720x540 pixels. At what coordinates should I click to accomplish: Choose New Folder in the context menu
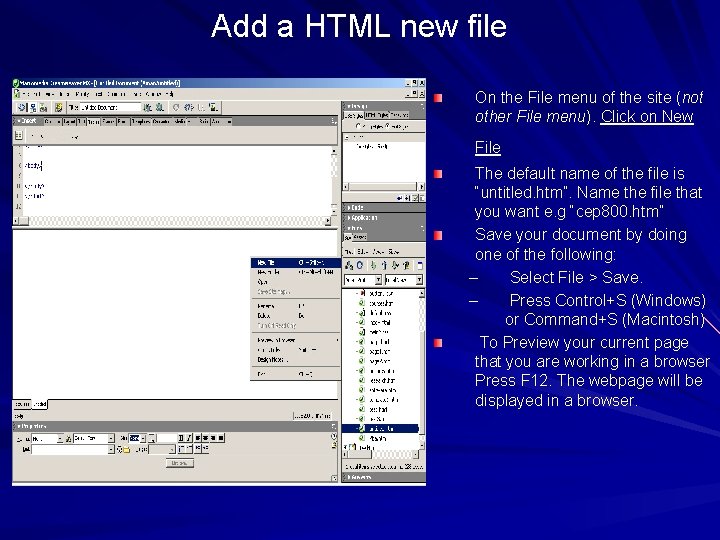(295, 272)
